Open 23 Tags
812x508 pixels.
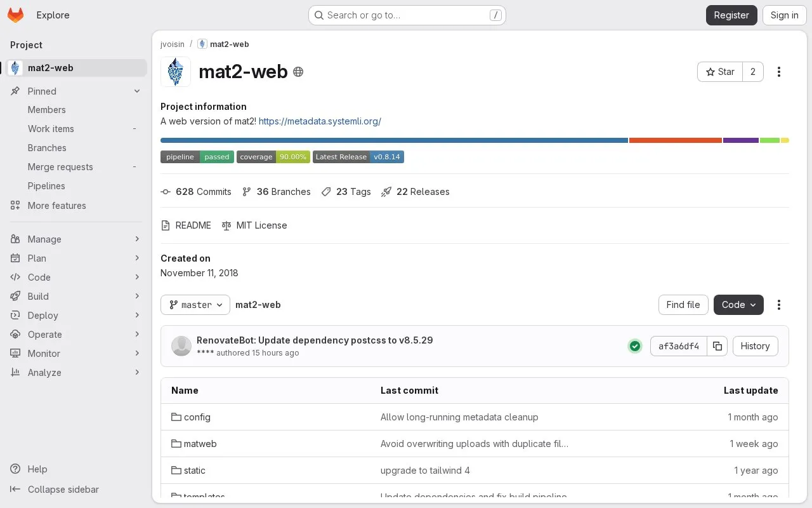click(x=346, y=192)
